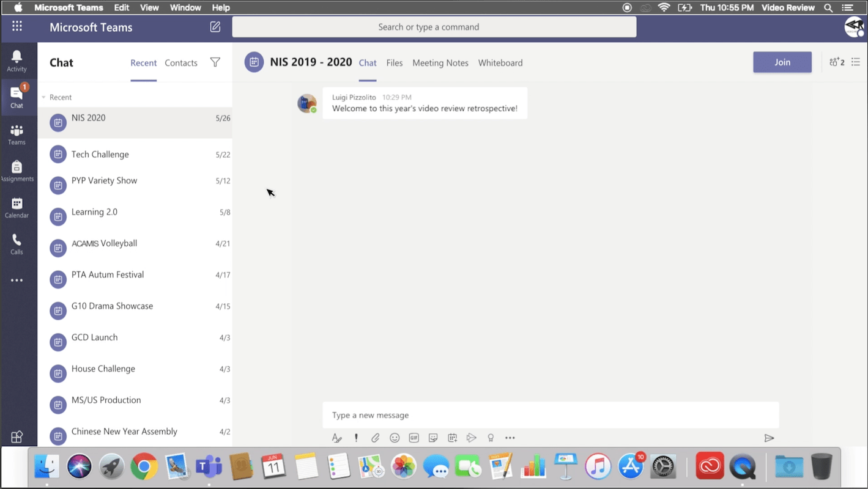Viewport: 868px width, 489px height.
Task: Select the Chat tab of NIS 2019 - 2020
Action: [368, 62]
